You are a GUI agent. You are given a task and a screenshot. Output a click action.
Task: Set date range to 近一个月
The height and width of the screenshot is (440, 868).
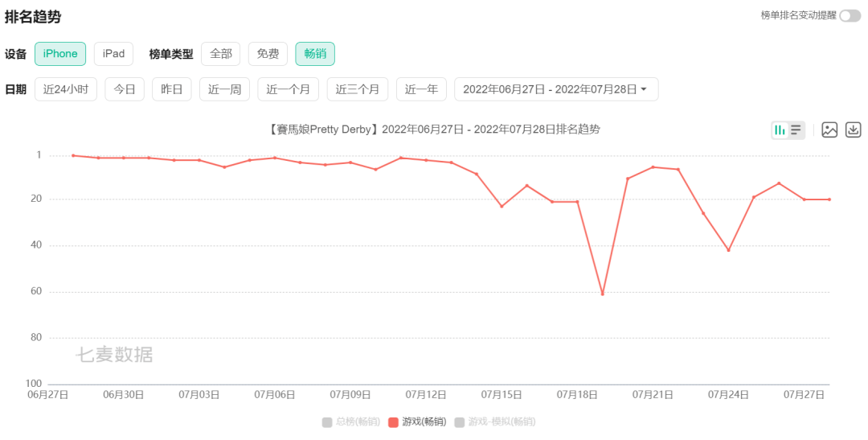click(x=288, y=89)
